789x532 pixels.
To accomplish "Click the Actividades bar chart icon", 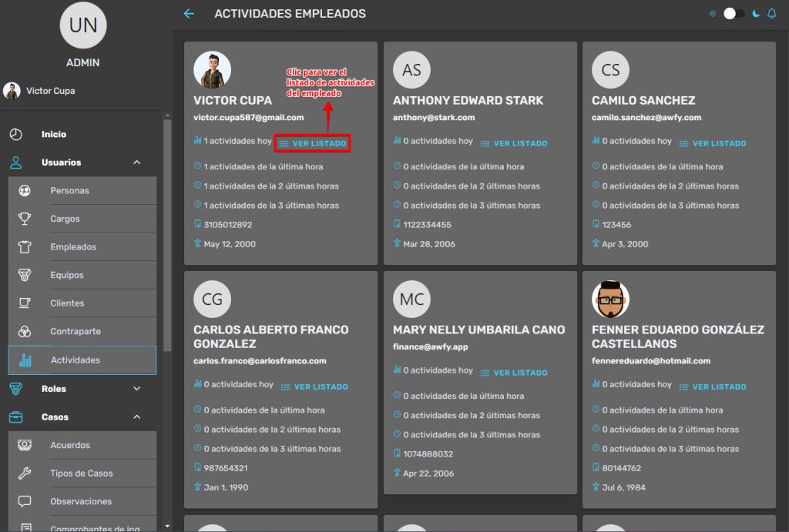I will [25, 360].
